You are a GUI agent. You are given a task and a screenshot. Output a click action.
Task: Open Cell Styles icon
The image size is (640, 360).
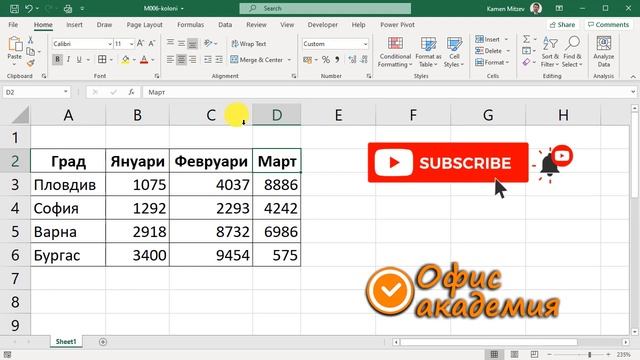[x=454, y=43]
